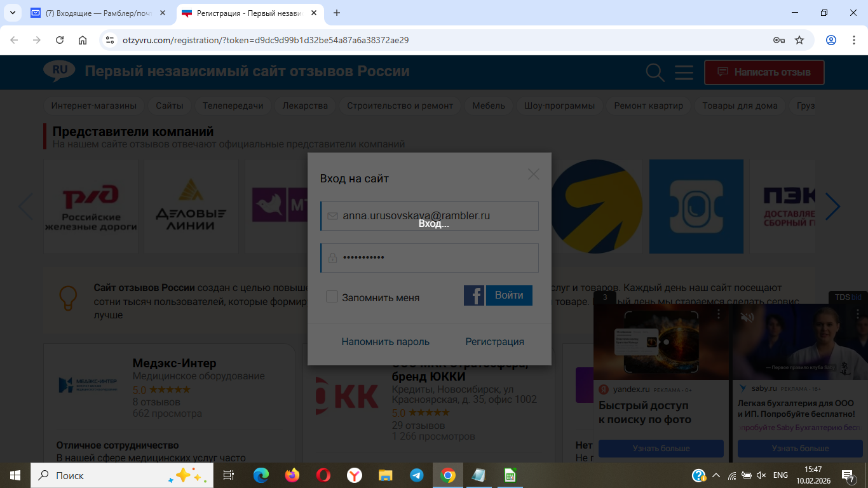This screenshot has width=868, height=488.
Task: Select the Сайты category
Action: point(170,105)
